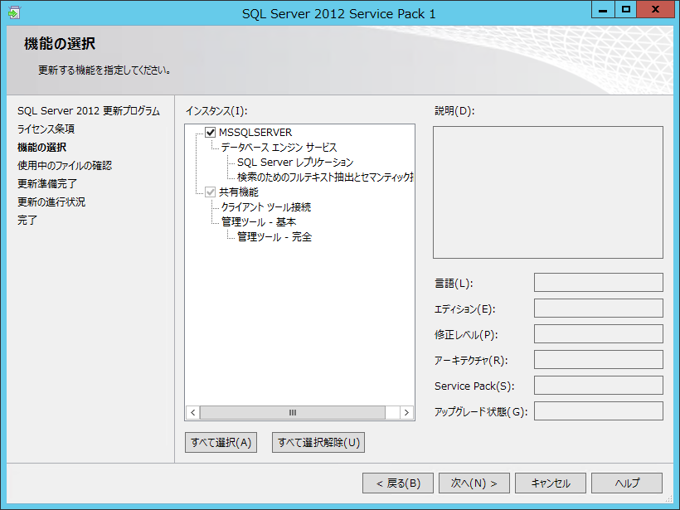The width and height of the screenshot is (680, 510).
Task: Open help with the ヘルプ button
Action: tap(627, 483)
